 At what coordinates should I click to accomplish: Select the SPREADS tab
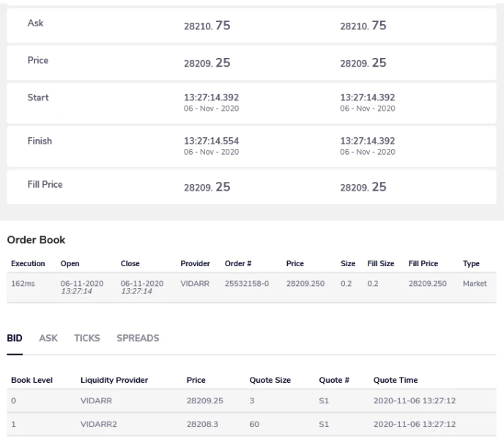[138, 338]
